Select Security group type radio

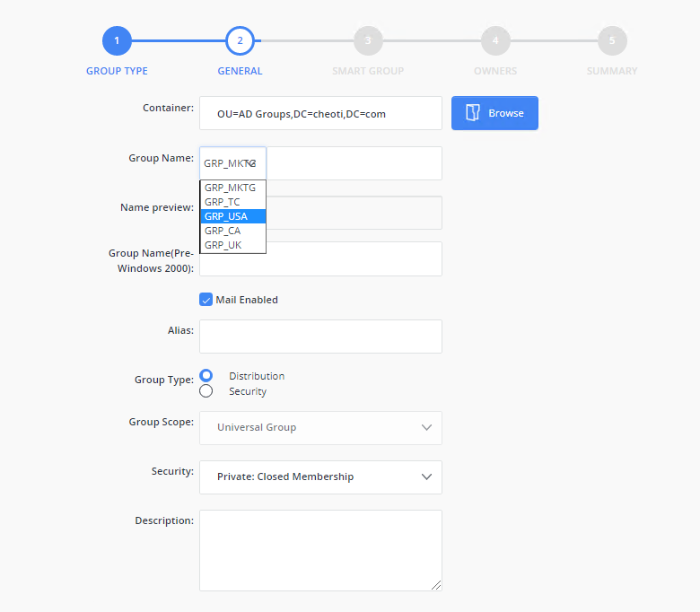[x=206, y=391]
